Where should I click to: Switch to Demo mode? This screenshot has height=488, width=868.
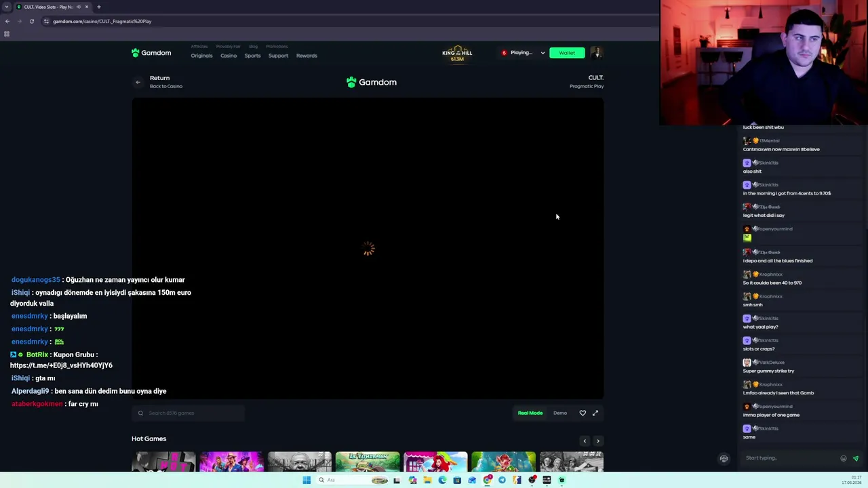tap(560, 413)
